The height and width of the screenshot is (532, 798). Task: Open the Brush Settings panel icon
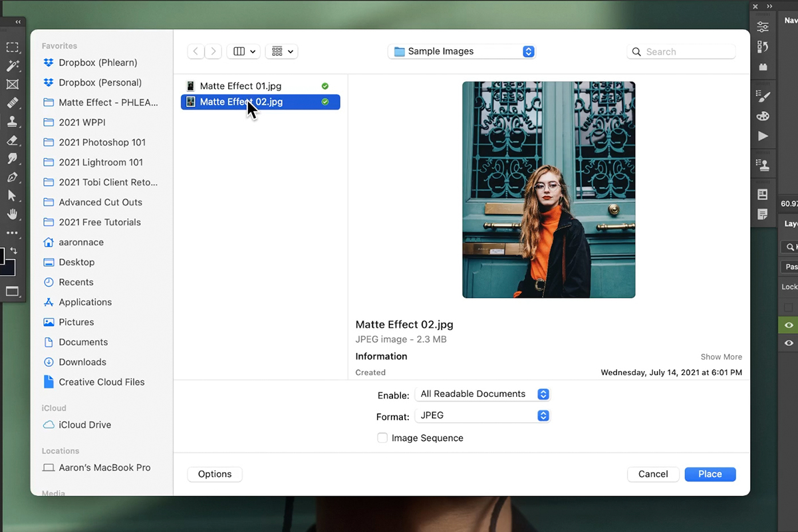(762, 97)
